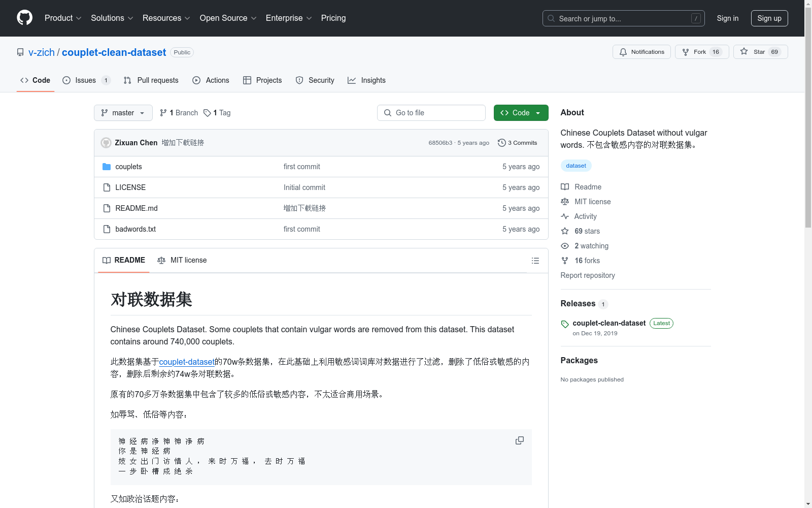Image resolution: width=812 pixels, height=508 pixels.
Task: Switch to the Issues tab
Action: [86, 80]
